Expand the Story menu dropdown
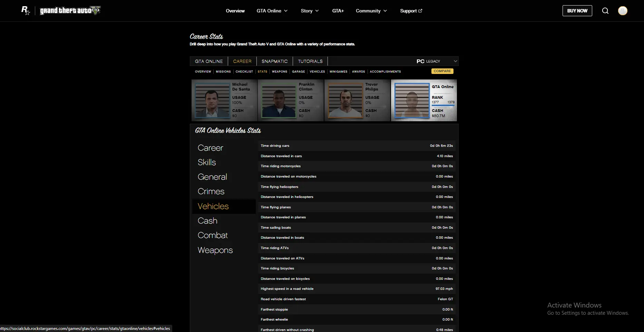The height and width of the screenshot is (332, 644). tap(310, 11)
